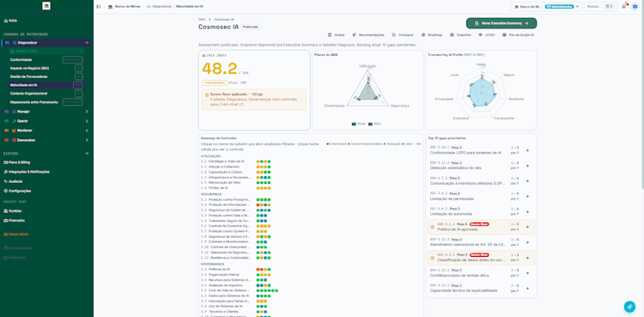Open Banco de Minas Administrador tenant dropdown
This screenshot has width=644, height=317.
pos(546,7)
